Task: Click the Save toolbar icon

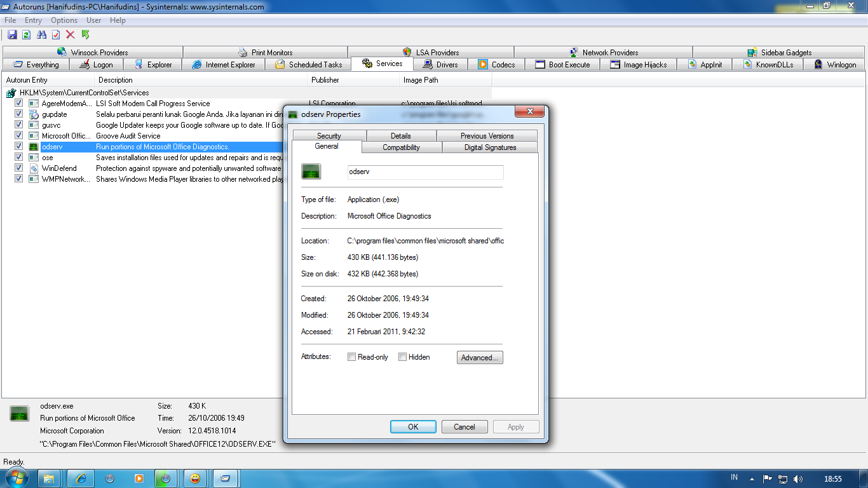Action: coord(12,34)
